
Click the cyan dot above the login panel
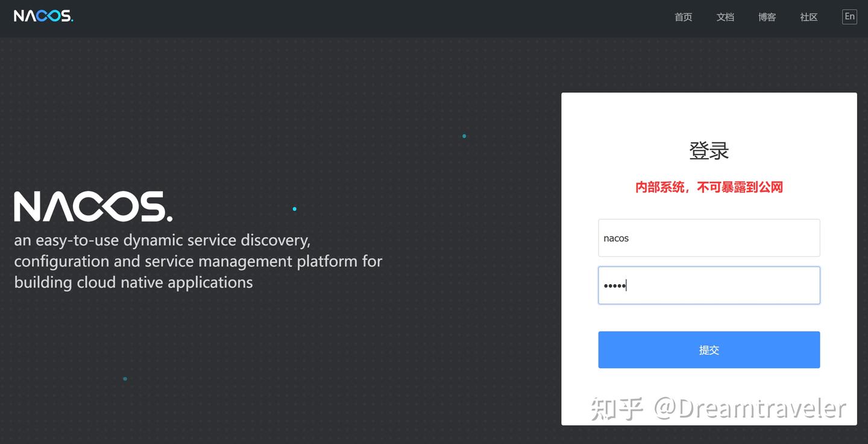(464, 136)
